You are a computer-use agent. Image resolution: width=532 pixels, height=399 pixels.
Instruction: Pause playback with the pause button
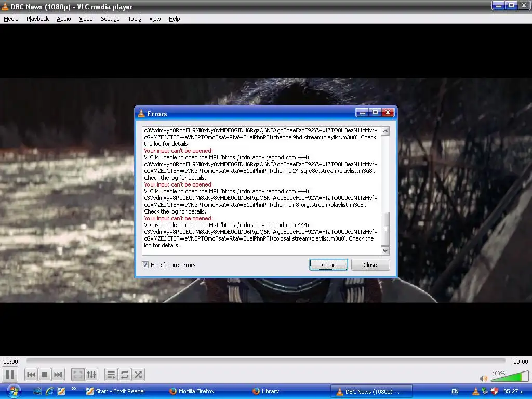(x=10, y=375)
